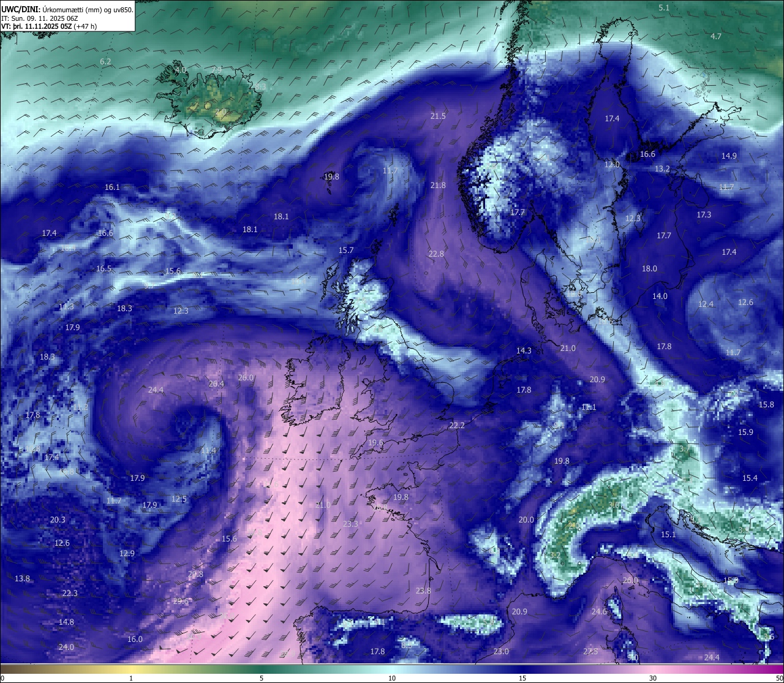Click the 10 tick label on the color scale
Screen dimensions: 784x683
[x=392, y=678]
